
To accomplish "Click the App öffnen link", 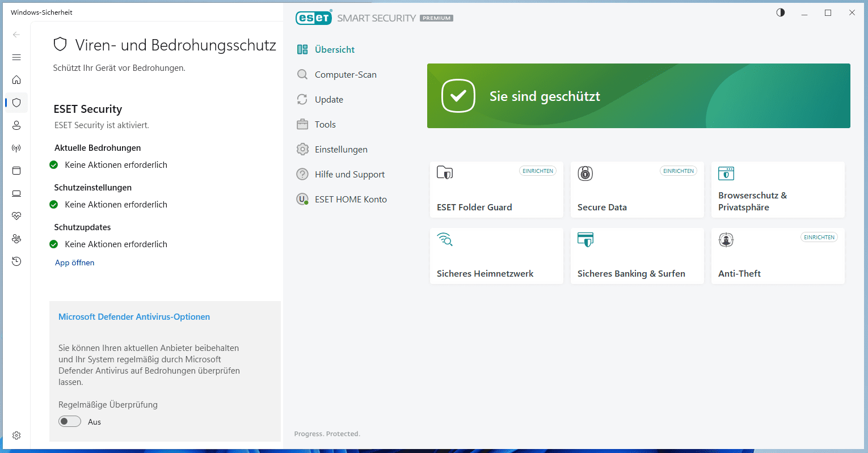I will (74, 263).
